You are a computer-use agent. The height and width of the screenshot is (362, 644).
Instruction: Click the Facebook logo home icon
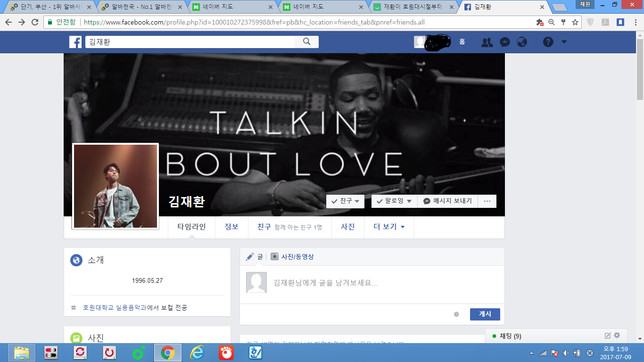tap(75, 42)
